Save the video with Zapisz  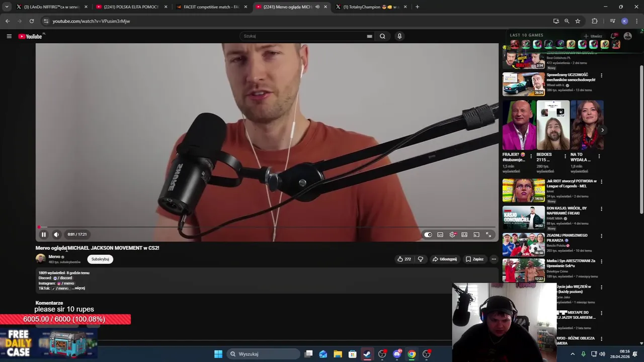pyautogui.click(x=474, y=259)
